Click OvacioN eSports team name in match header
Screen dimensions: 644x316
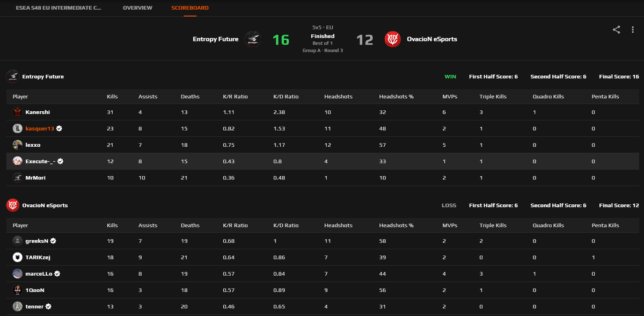click(x=432, y=39)
